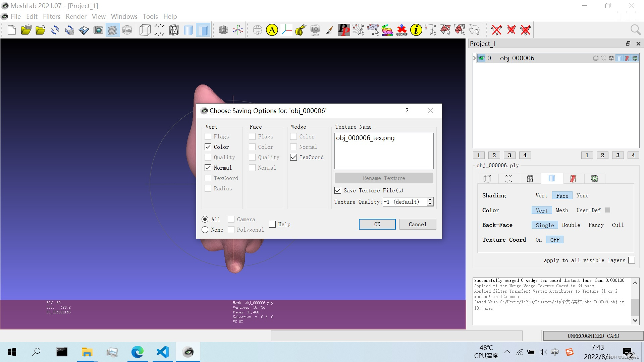Viewport: 644px width, 362px height.
Task: Uncheck Wedge TexCoord checkbox
Action: pos(293,157)
